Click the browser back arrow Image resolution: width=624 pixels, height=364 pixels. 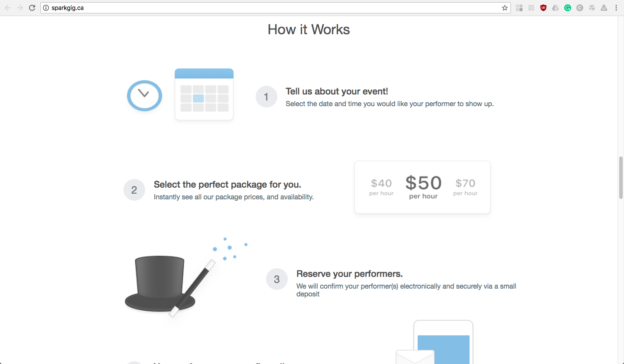8,8
